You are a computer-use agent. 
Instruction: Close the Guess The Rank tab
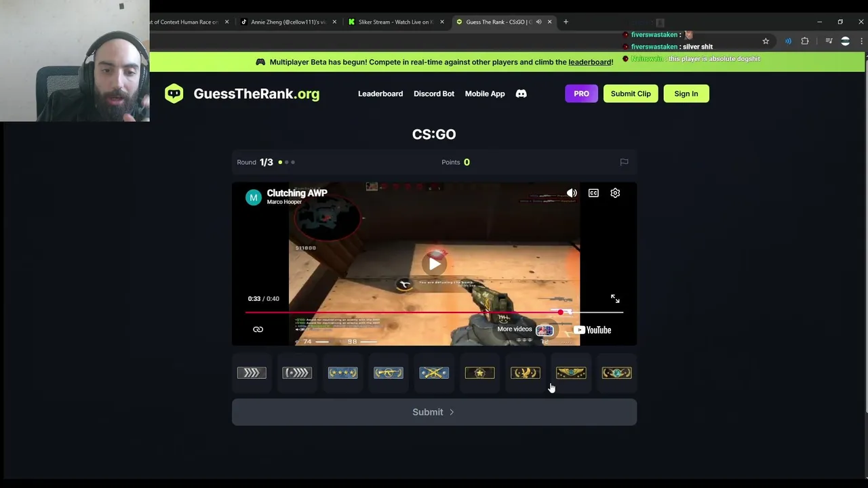pos(549,22)
